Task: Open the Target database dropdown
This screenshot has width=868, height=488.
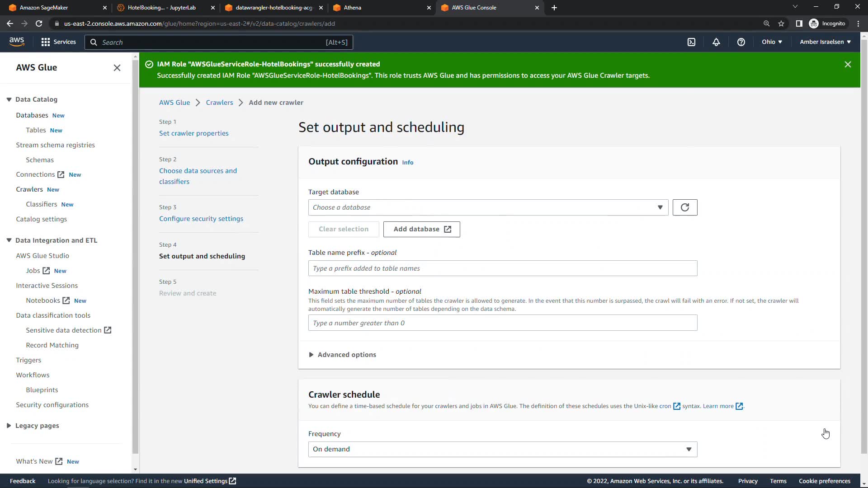Action: coord(488,207)
